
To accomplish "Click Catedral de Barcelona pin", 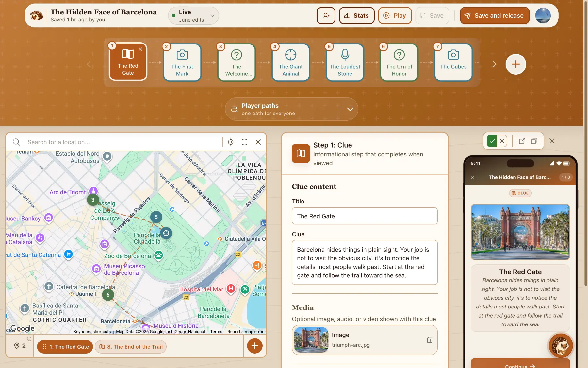I will point(49,287).
